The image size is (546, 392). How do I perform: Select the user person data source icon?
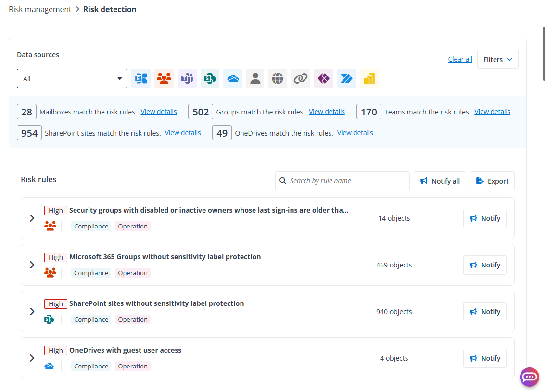pyautogui.click(x=255, y=78)
